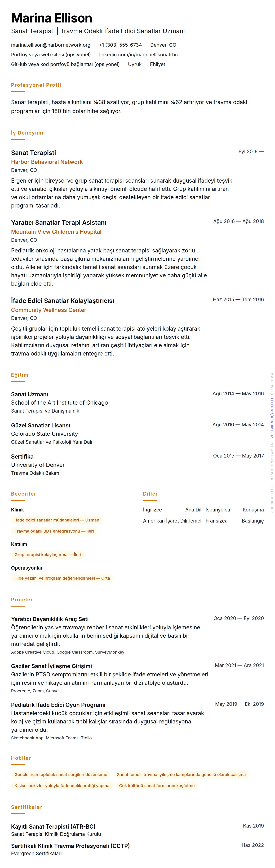The width and height of the screenshot is (275, 868).
Task: Select the "Hibe yazımı ve program değerlendirmesi" tag
Action: (62, 578)
